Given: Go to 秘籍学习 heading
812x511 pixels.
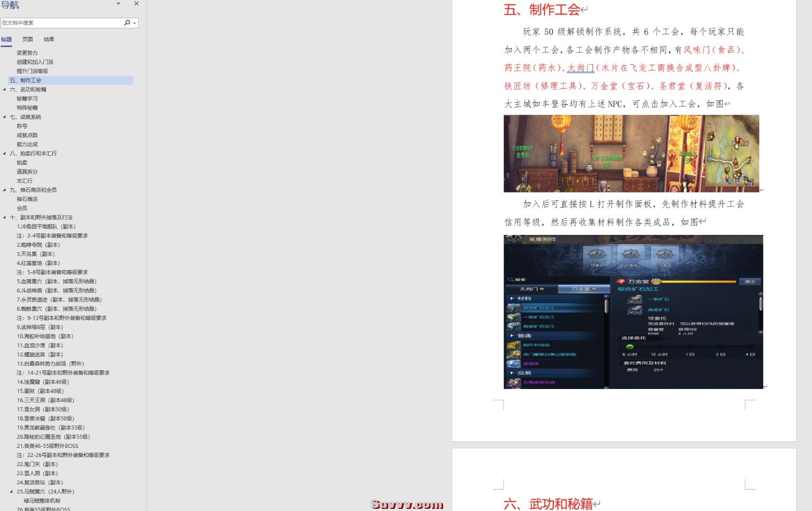Looking at the screenshot, I should [27, 98].
